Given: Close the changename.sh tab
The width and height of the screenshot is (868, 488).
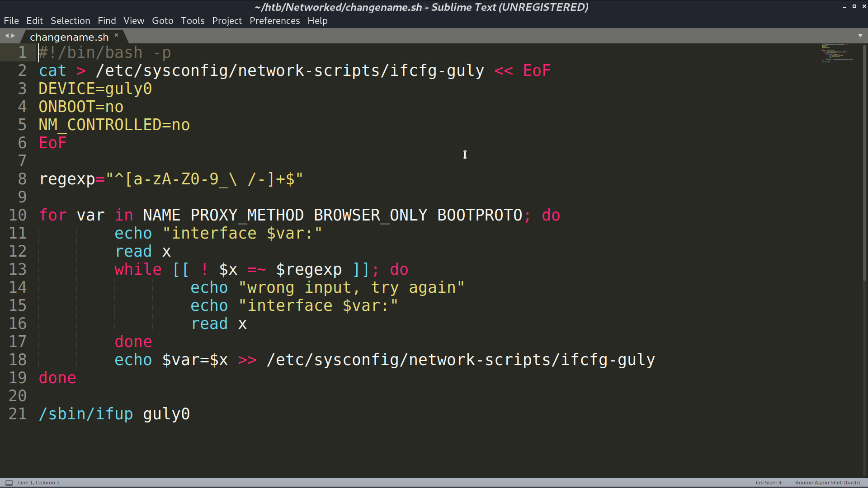Looking at the screenshot, I should pos(116,35).
